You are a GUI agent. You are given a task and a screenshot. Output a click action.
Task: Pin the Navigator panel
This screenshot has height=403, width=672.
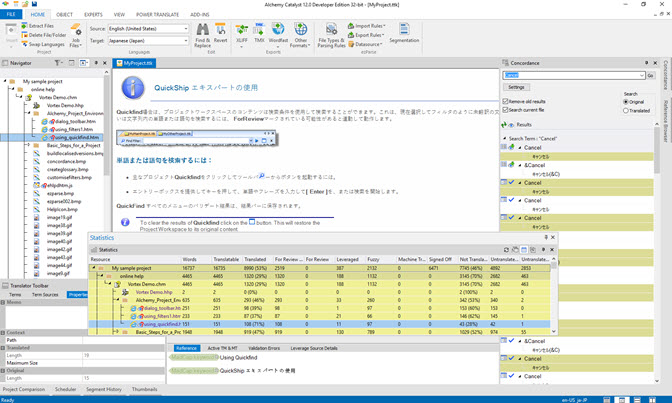click(96, 63)
